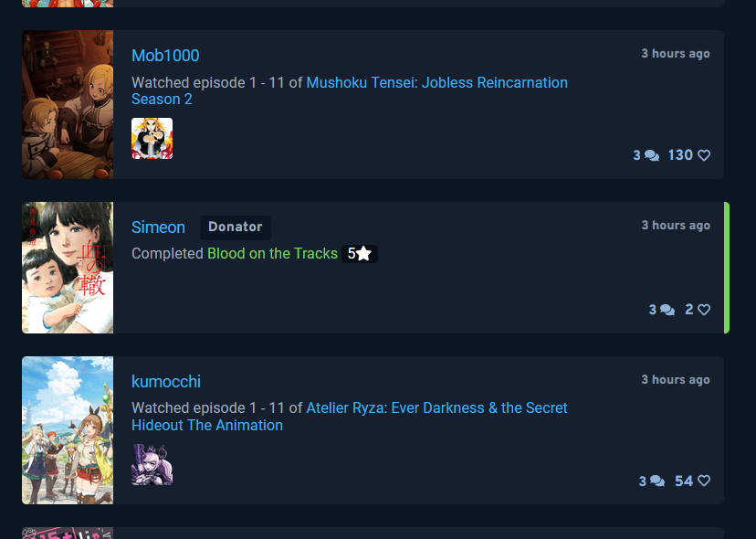This screenshot has height=539, width=756.
Task: Click the 3 hours ago timestamp on Simeon's activity
Action: pyautogui.click(x=676, y=226)
